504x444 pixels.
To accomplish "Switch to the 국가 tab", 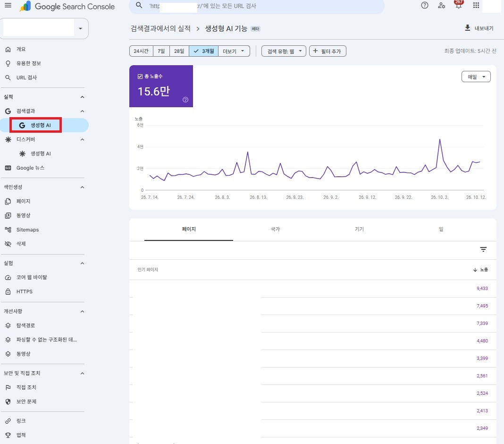I will coord(275,229).
